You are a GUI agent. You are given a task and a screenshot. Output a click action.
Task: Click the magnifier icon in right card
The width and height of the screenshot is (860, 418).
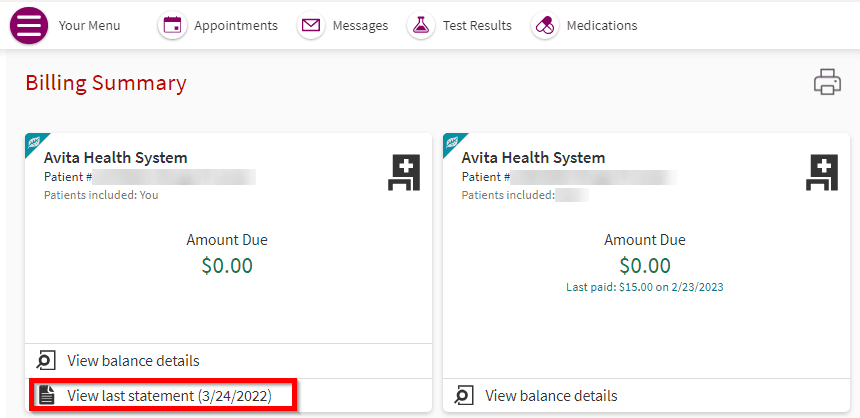[x=465, y=396]
